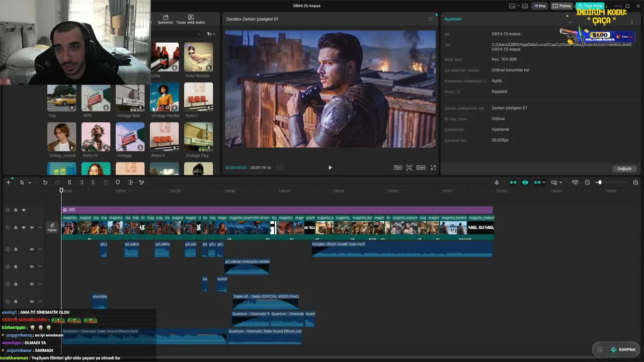Click the add-track plus icon in the timeline toolbar
Viewport: 644px width, 362px height.
pos(8,183)
